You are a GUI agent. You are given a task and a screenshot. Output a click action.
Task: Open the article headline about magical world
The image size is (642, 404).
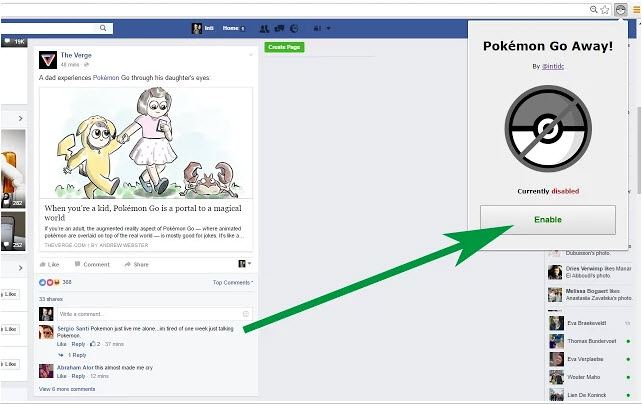tap(143, 213)
